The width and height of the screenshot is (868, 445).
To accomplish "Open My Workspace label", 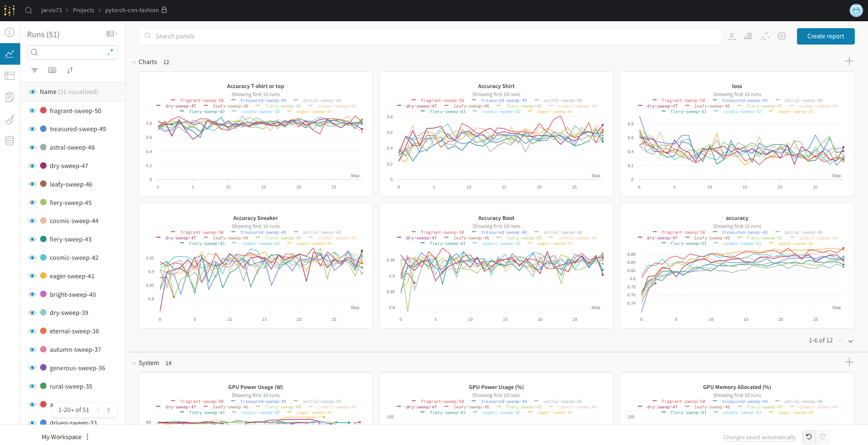I will [61, 437].
